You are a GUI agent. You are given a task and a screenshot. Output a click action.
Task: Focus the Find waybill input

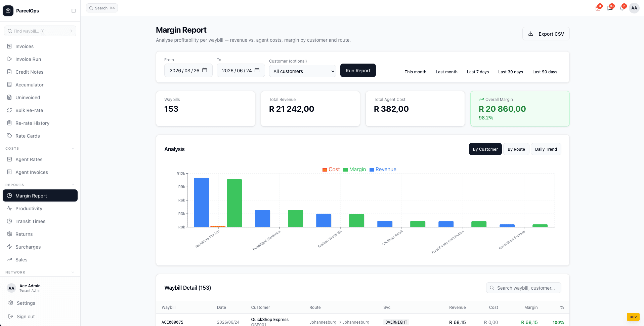point(40,31)
